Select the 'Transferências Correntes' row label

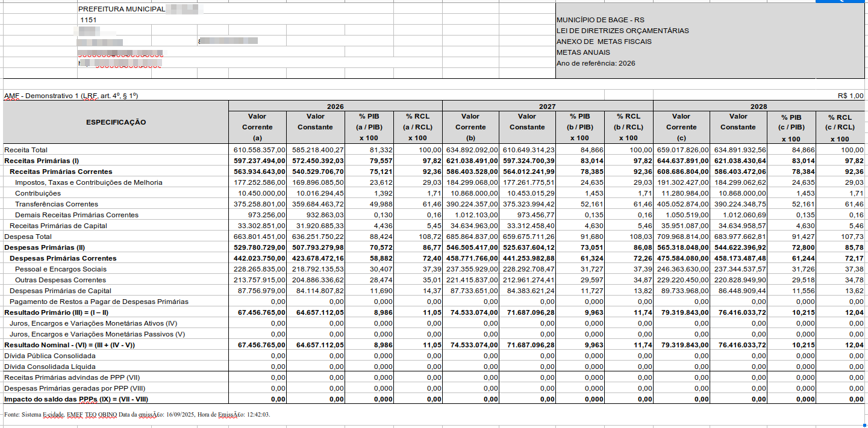pyautogui.click(x=57, y=204)
